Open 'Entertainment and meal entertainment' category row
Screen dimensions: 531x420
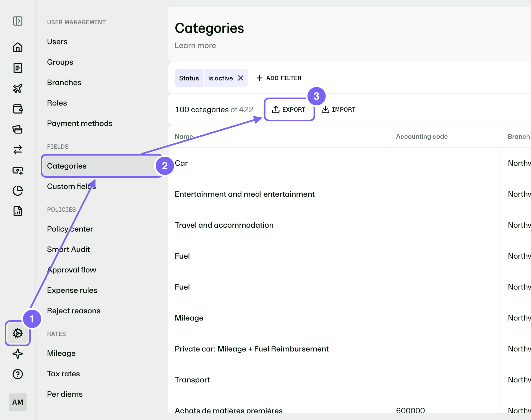pyautogui.click(x=350, y=194)
